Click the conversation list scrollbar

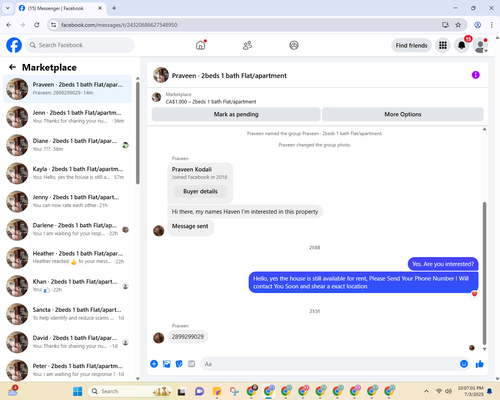click(x=138, y=133)
